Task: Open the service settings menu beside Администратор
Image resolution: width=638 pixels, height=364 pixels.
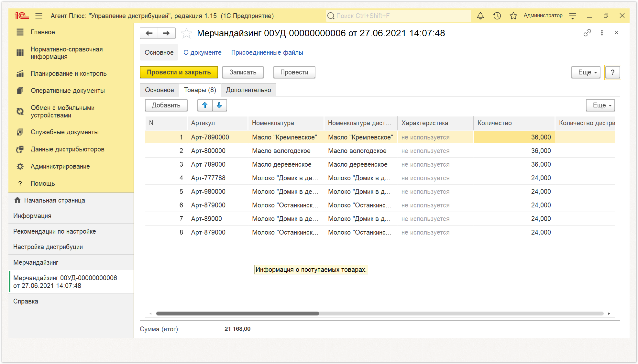Action: click(573, 16)
